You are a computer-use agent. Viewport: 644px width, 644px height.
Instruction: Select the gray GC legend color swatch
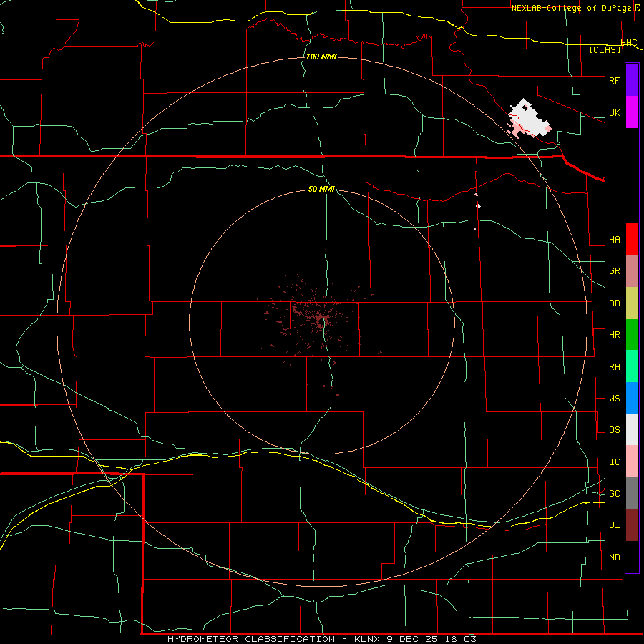pyautogui.click(x=632, y=493)
